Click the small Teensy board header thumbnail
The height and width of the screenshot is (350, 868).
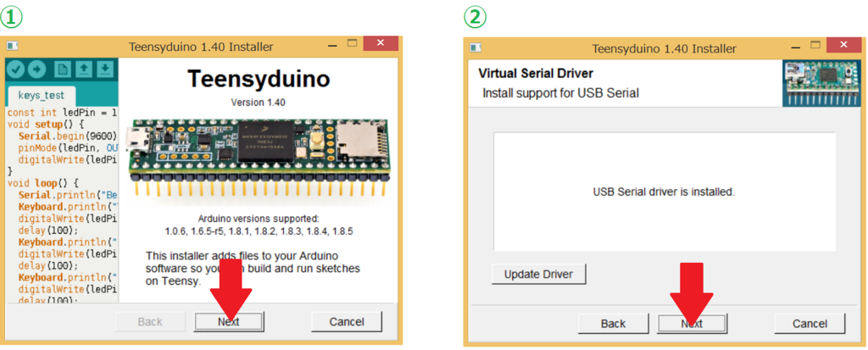pyautogui.click(x=821, y=84)
